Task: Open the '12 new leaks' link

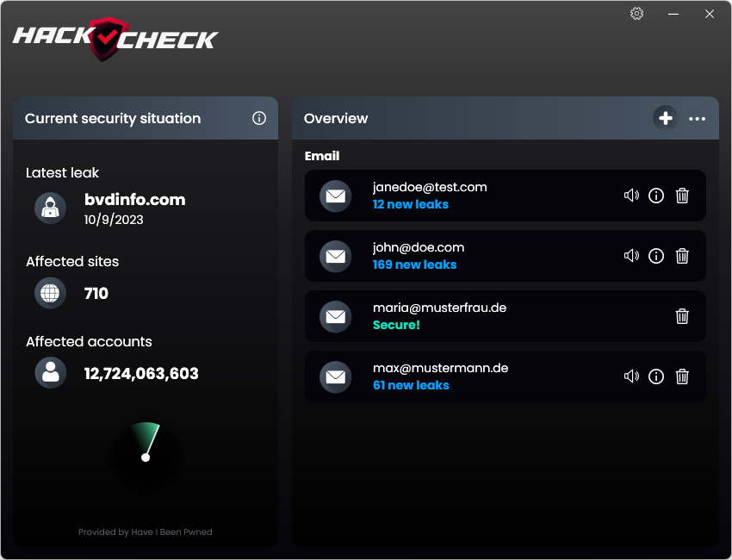Action: click(x=410, y=204)
